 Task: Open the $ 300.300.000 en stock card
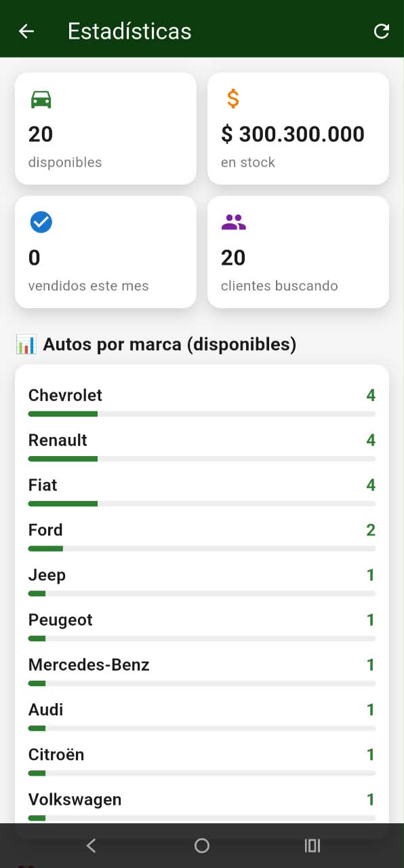tap(298, 128)
